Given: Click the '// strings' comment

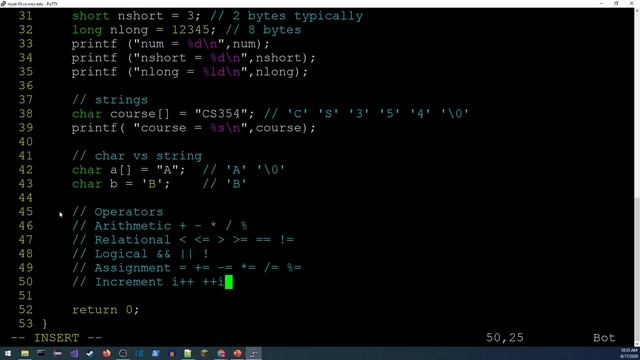Looking at the screenshot, I should point(110,100).
